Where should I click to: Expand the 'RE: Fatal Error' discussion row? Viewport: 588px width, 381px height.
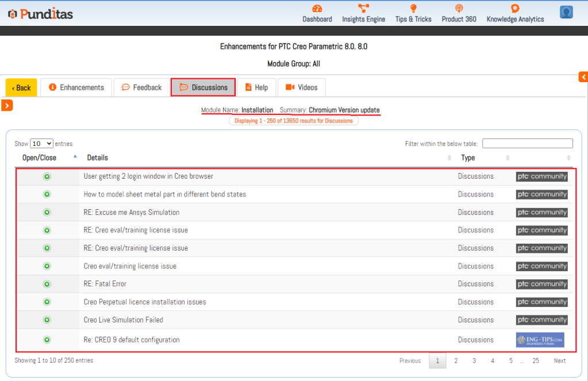tap(47, 284)
